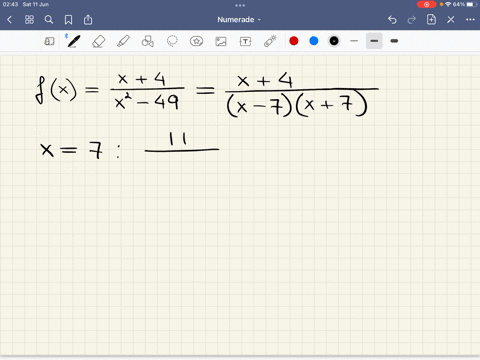Select the thickest stroke width
480x360 pixels.
(x=394, y=41)
